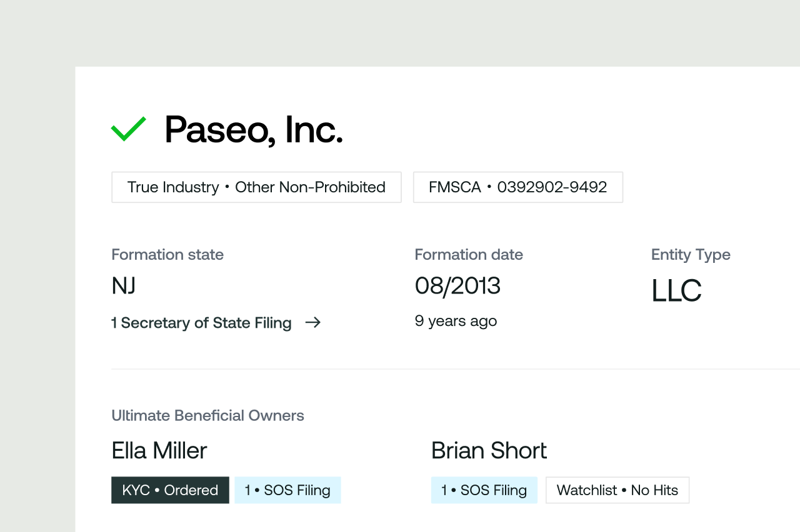Select the Ella Miller owner name

[159, 450]
